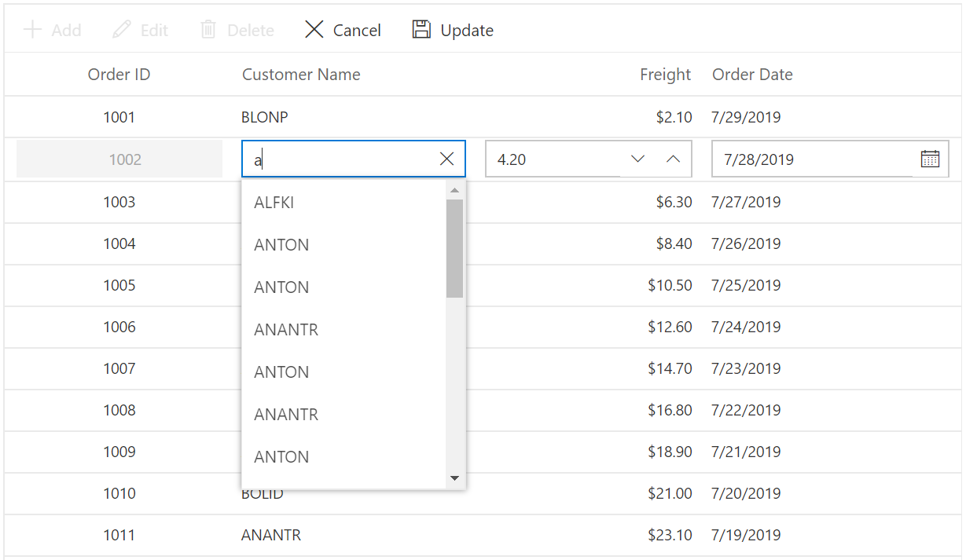Click the Delete trash icon

[x=208, y=30]
